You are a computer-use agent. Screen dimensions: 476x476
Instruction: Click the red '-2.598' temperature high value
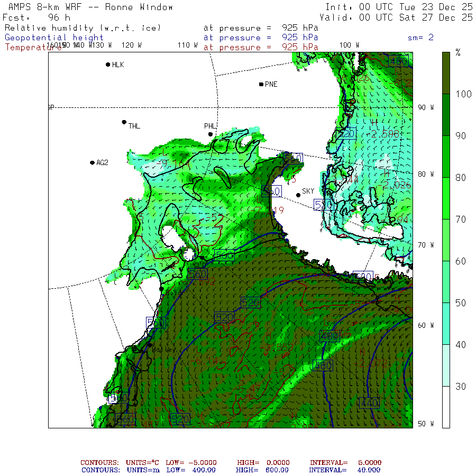click(383, 134)
